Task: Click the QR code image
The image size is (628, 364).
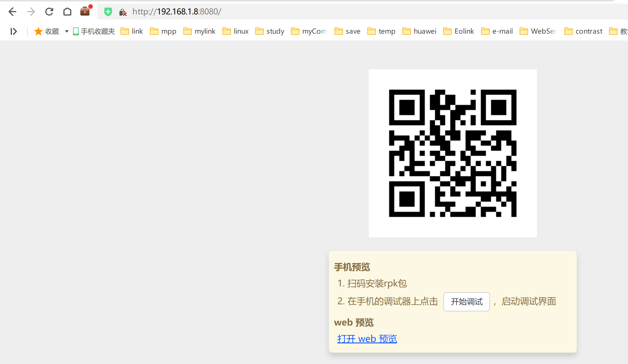Action: (x=453, y=153)
